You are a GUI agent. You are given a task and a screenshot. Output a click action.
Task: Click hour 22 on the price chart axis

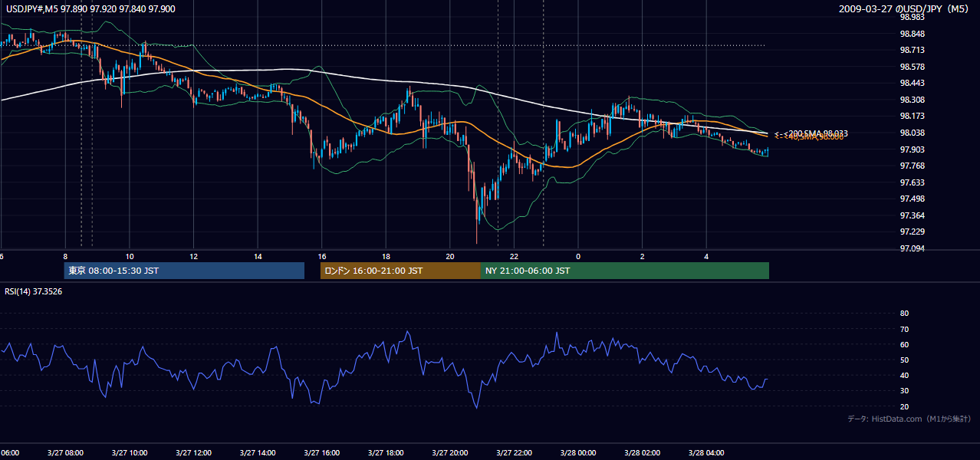514,256
